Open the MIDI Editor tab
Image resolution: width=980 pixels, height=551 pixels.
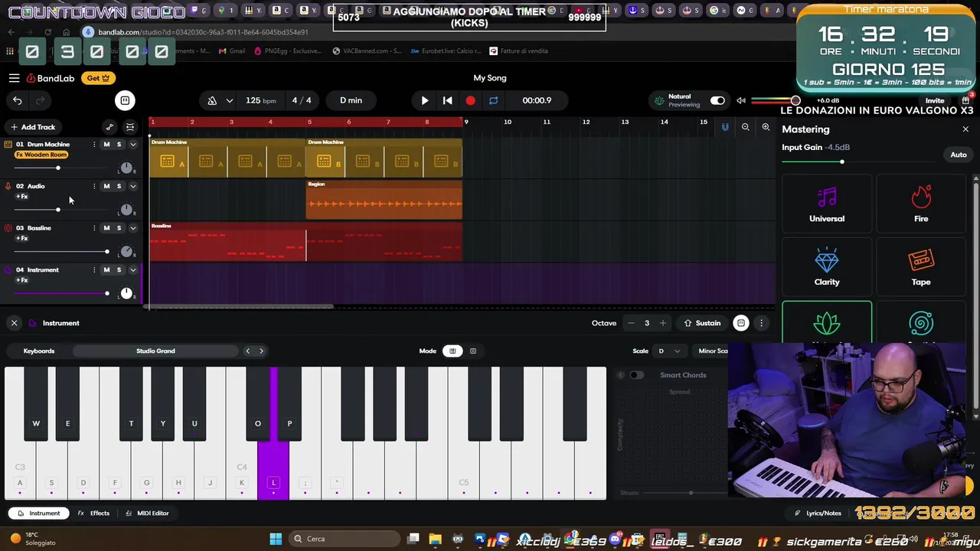coord(147,514)
